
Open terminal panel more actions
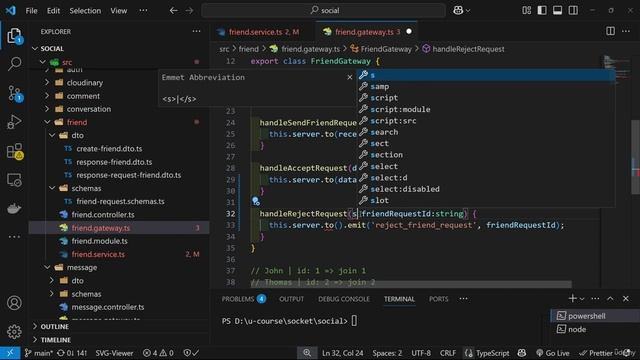tap(595, 299)
